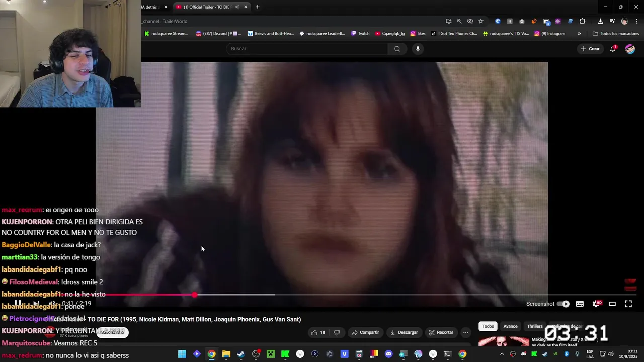Image resolution: width=644 pixels, height=362 pixels.
Task: Click the gray H extension icon
Action: (x=510, y=21)
